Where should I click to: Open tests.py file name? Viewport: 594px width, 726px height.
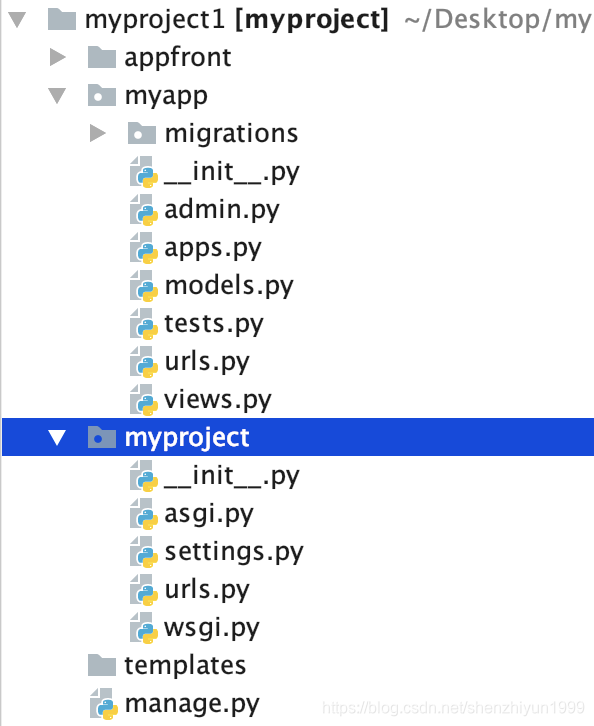[x=214, y=324]
